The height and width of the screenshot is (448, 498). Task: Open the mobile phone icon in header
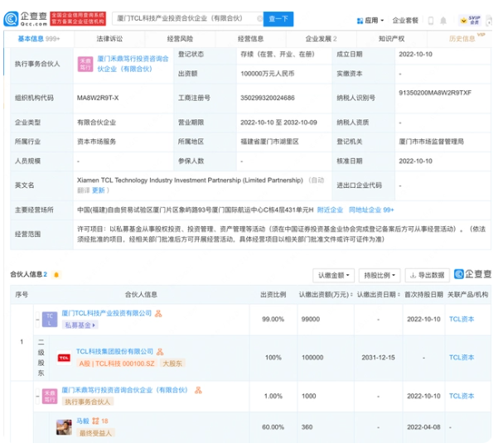(x=431, y=21)
